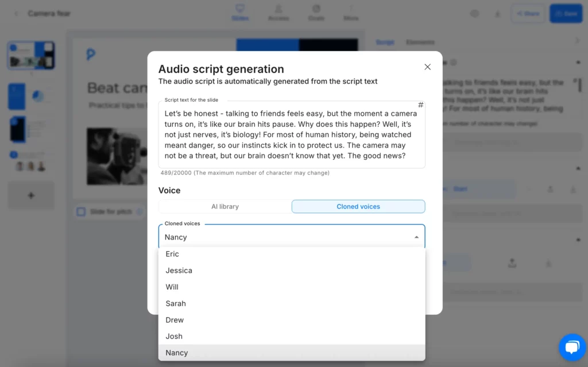Viewport: 588px width, 367px height.
Task: Toggle the Slide for pitch checkbox
Action: [x=82, y=212]
